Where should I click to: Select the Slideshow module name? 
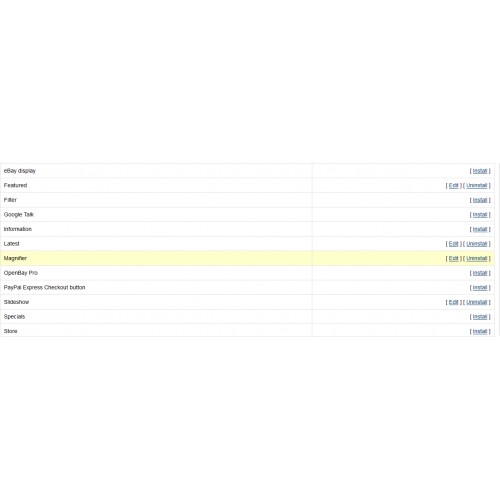16,302
